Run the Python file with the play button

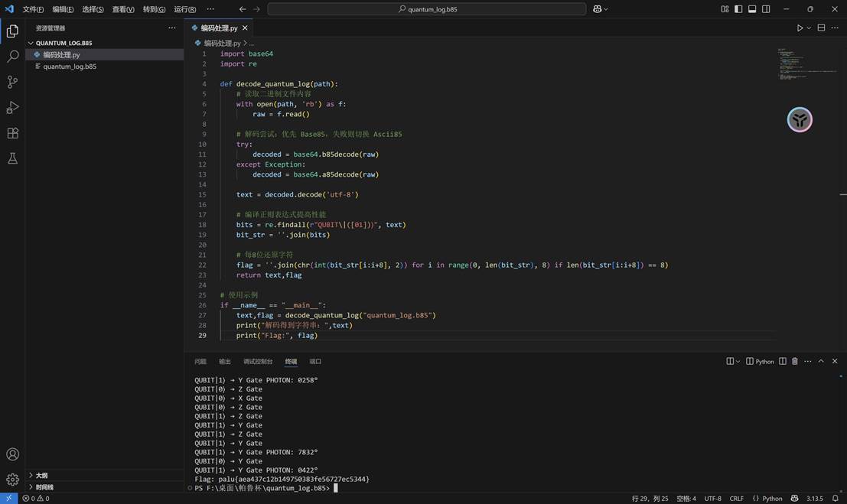[798, 27]
